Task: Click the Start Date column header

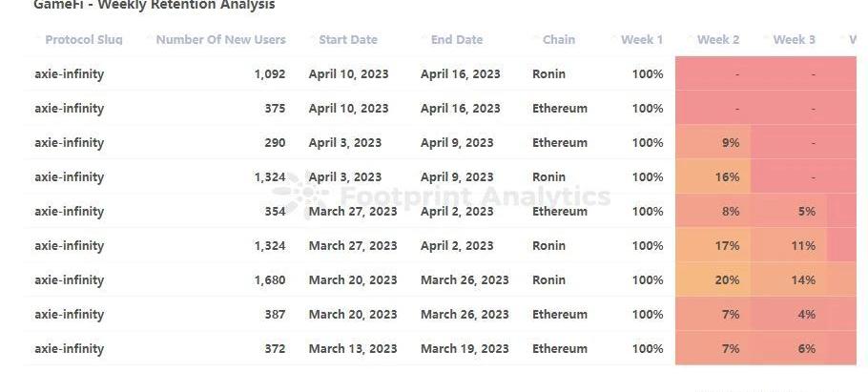Action: click(348, 40)
